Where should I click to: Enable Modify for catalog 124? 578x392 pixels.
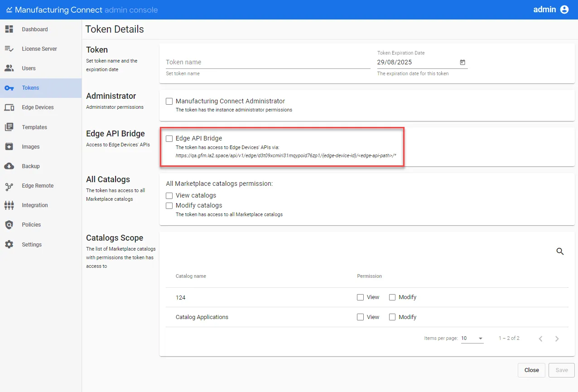392,297
